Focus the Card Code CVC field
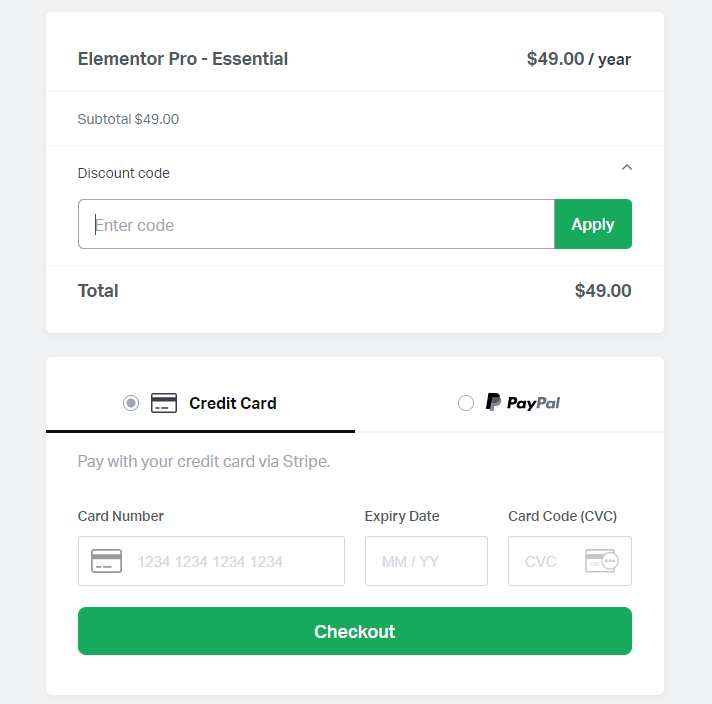This screenshot has height=704, width=712. click(570, 561)
